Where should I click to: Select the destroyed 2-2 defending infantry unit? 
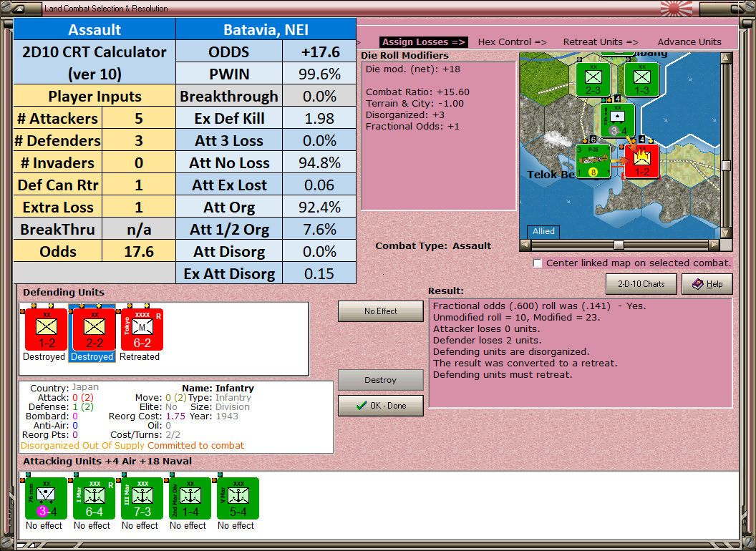[94, 329]
